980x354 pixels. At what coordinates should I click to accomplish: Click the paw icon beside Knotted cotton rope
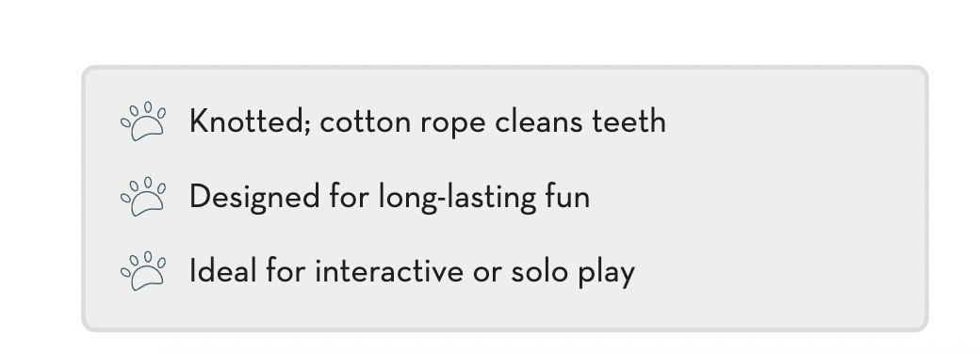[x=143, y=121]
